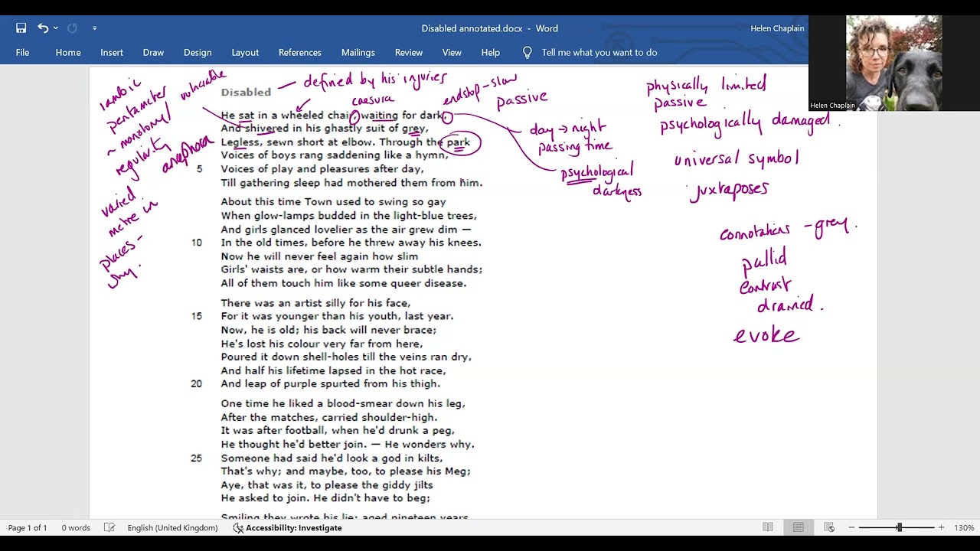The image size is (980, 551).
Task: Click line number 20 in the margin
Action: coord(197,384)
